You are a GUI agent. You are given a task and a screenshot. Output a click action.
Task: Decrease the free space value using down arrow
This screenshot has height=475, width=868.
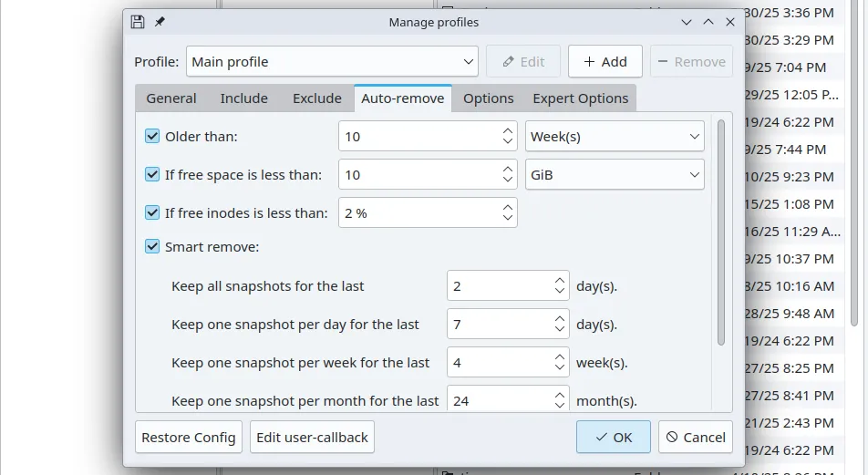(x=508, y=181)
